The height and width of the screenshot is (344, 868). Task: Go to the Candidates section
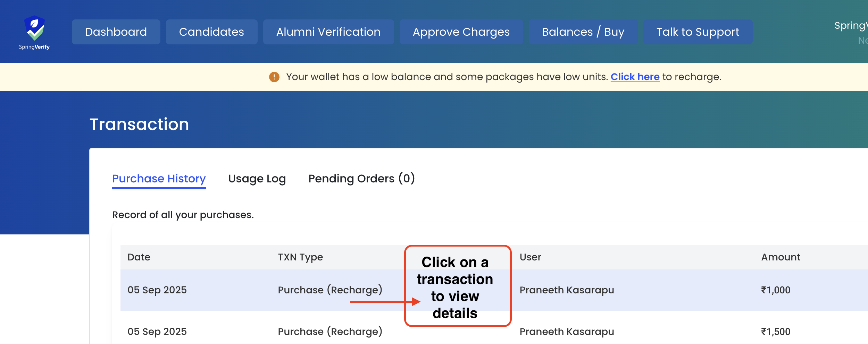coord(211,32)
